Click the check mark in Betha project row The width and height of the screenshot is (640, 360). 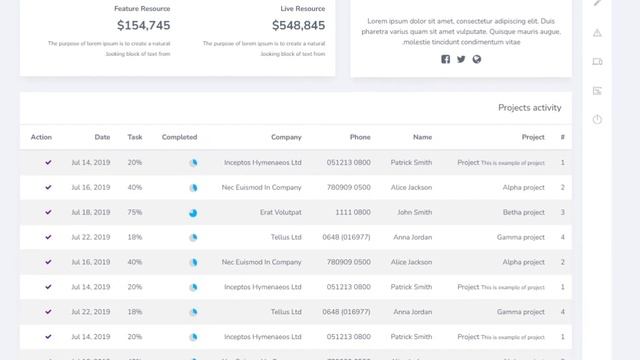click(48, 212)
